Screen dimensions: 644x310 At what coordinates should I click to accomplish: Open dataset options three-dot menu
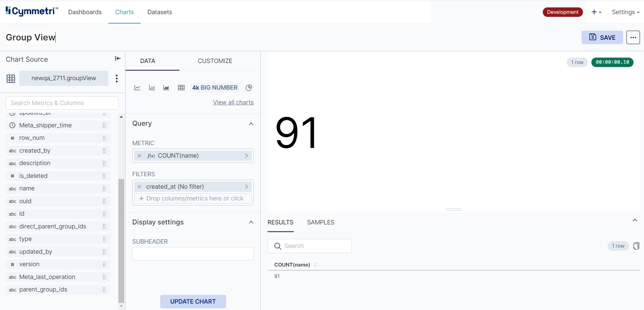117,79
